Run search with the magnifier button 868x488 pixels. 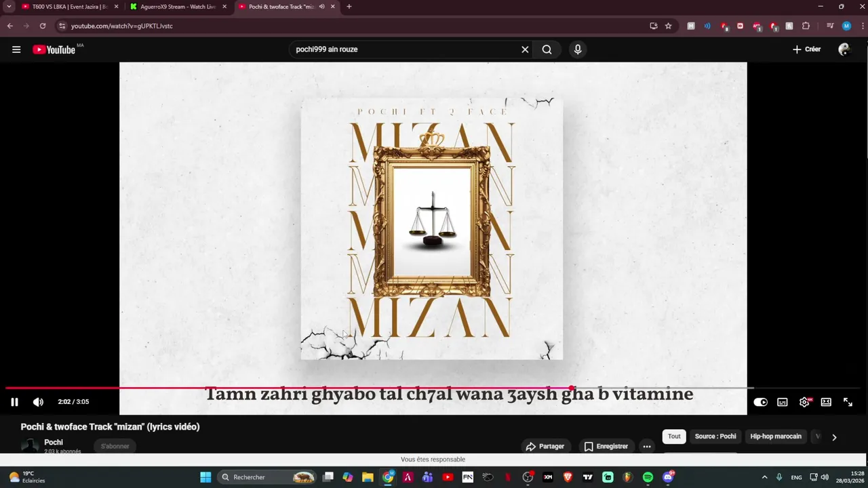tap(547, 49)
